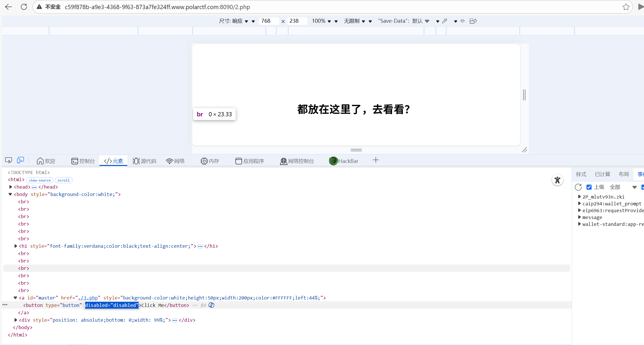The image size is (644, 345).
Task: Click the view-source badge next to html
Action: tap(40, 180)
